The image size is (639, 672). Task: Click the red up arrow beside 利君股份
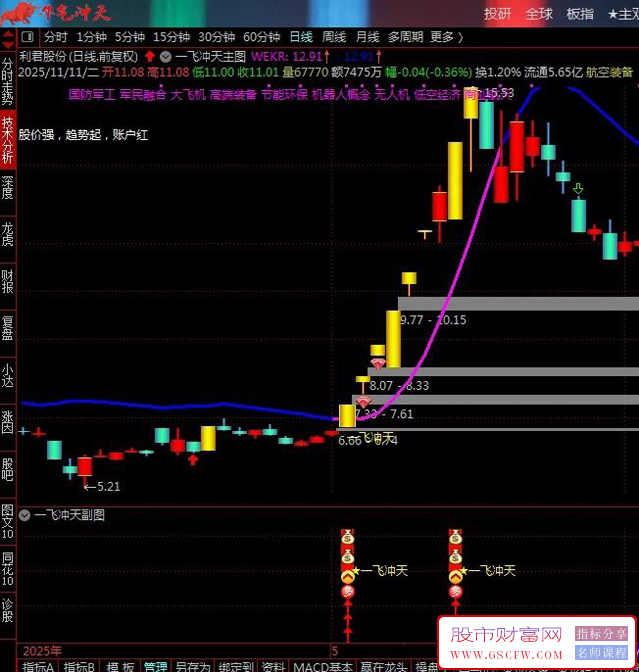coord(150,56)
